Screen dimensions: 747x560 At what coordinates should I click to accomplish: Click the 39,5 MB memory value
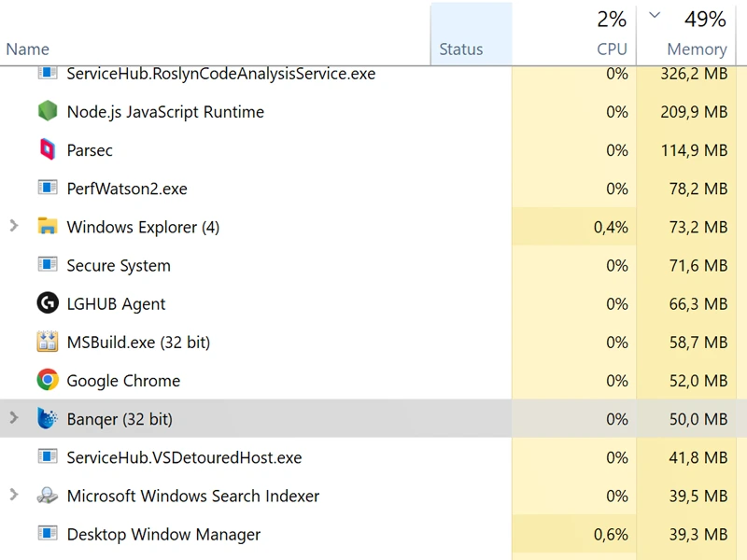tap(698, 497)
